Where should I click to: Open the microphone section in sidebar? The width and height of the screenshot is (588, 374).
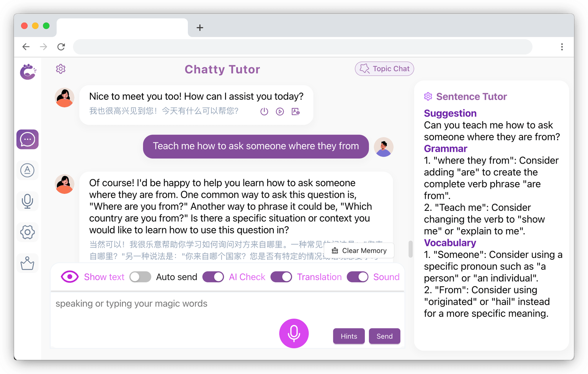[x=28, y=201]
